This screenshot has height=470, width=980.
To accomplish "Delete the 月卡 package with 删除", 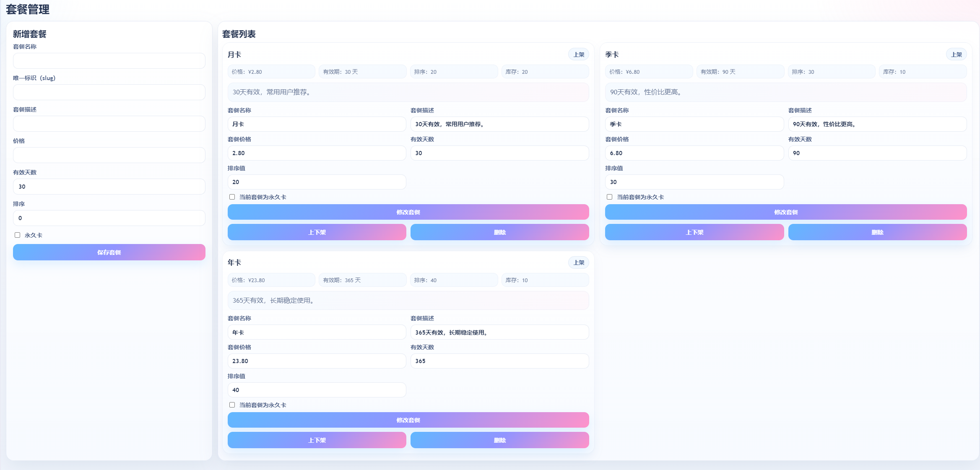I will (x=499, y=232).
